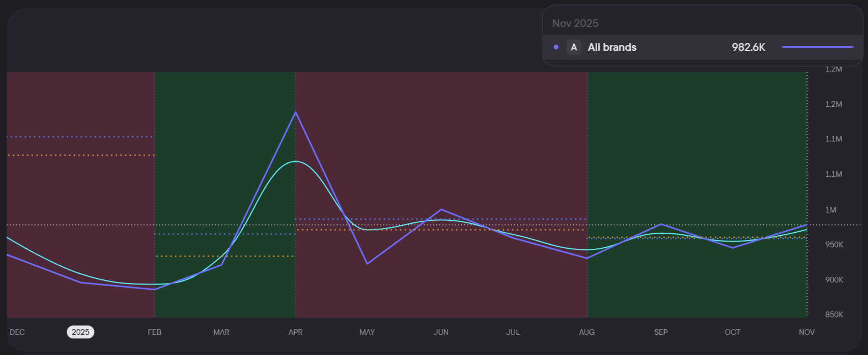
Task: Click the May low point on the purple line
Action: click(x=367, y=263)
